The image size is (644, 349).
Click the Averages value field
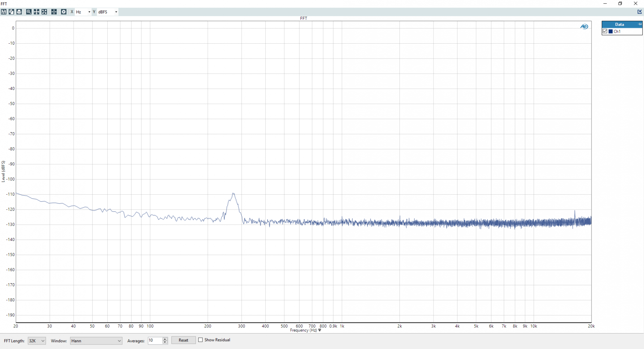[x=155, y=340]
